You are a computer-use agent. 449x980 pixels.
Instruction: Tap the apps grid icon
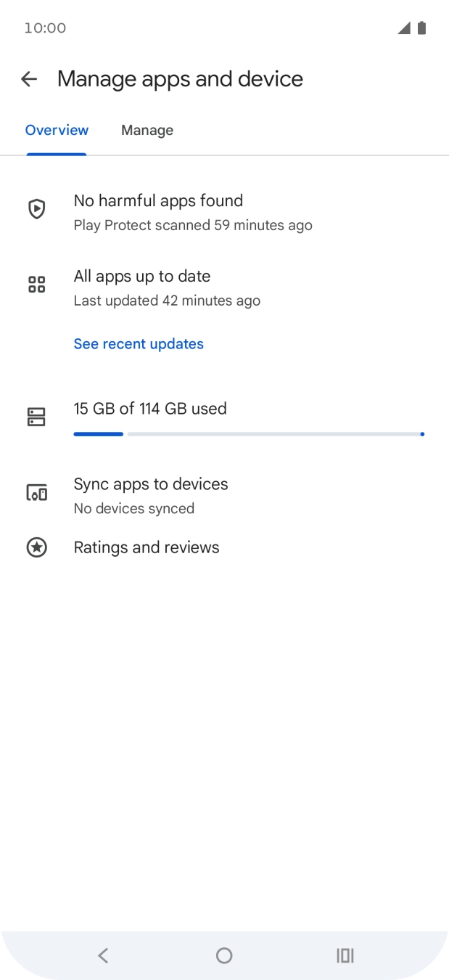(x=36, y=285)
